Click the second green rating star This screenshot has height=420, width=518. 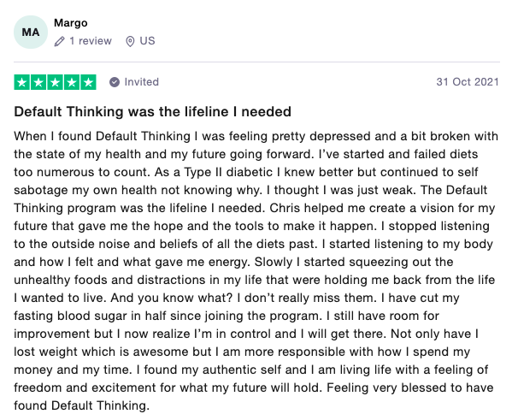click(38, 82)
